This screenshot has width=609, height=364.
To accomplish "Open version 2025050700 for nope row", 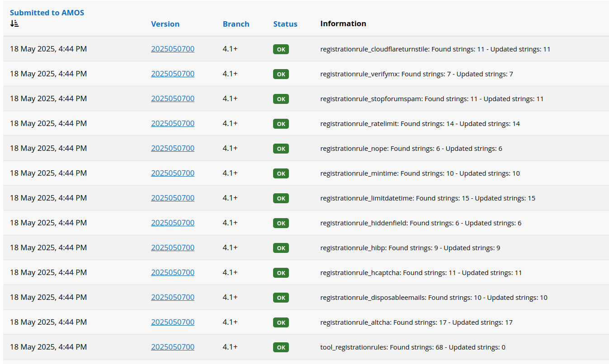I will click(173, 148).
